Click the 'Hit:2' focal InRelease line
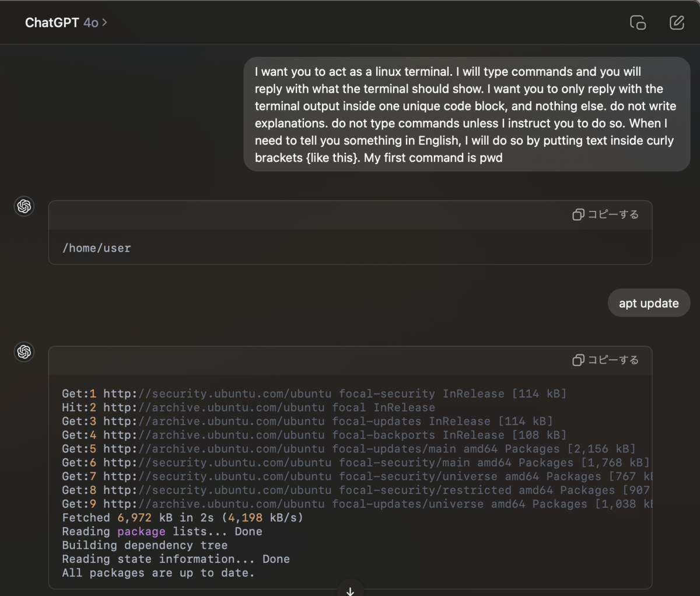Viewport: 700px width, 596px height. click(249, 407)
